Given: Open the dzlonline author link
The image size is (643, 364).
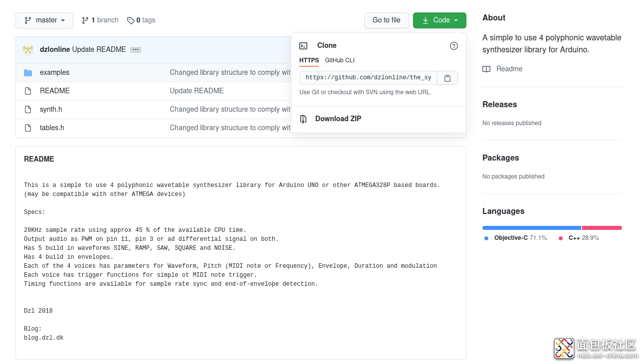Looking at the screenshot, I should [55, 50].
